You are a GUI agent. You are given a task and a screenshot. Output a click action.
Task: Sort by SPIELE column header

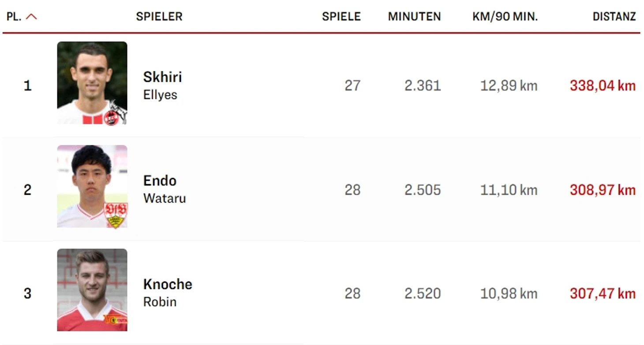click(341, 17)
